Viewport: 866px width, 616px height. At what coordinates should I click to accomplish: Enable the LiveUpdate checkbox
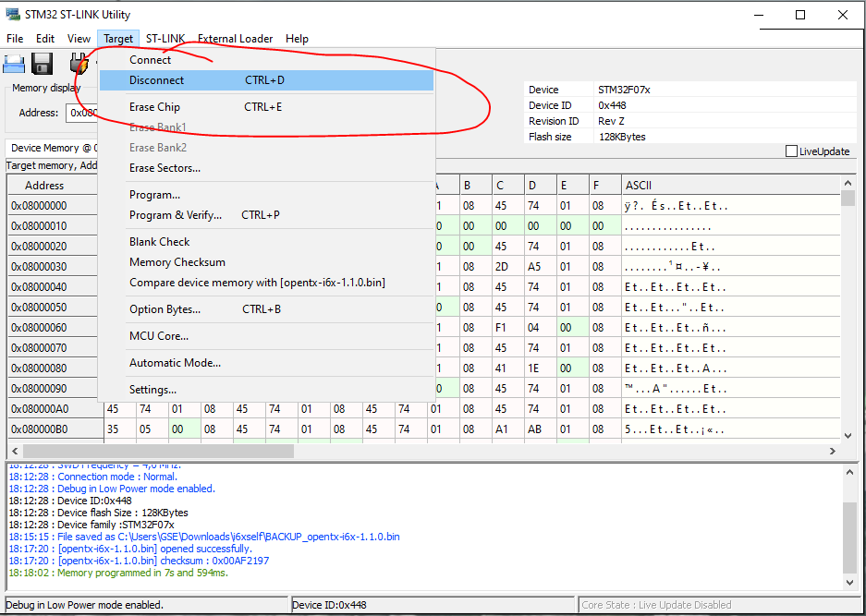pyautogui.click(x=791, y=151)
